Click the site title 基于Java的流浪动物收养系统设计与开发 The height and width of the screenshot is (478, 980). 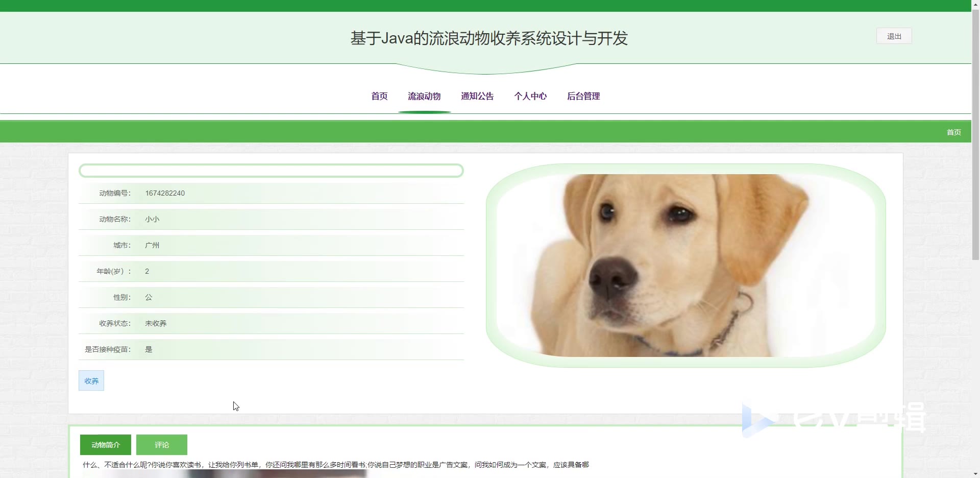[x=489, y=38]
